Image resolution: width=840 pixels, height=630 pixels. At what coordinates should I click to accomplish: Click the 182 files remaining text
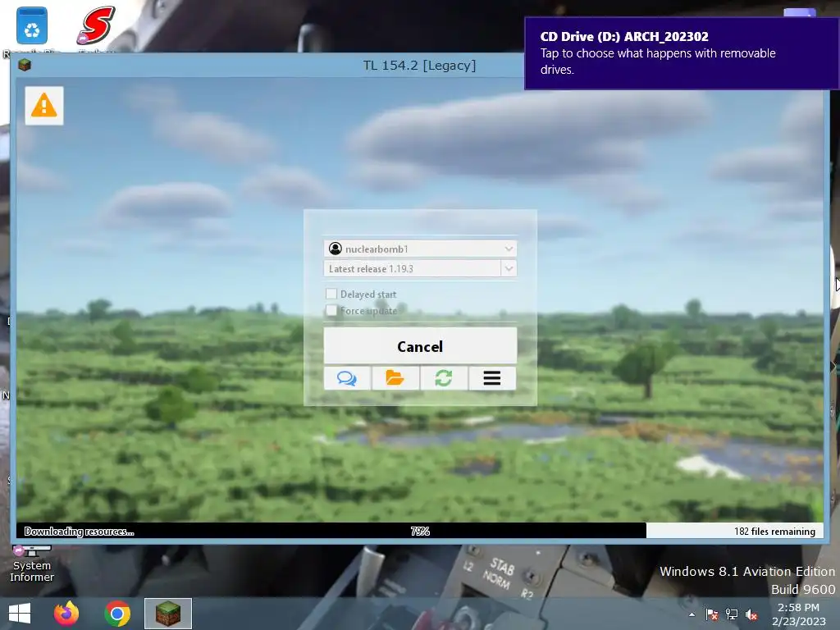[x=774, y=531]
